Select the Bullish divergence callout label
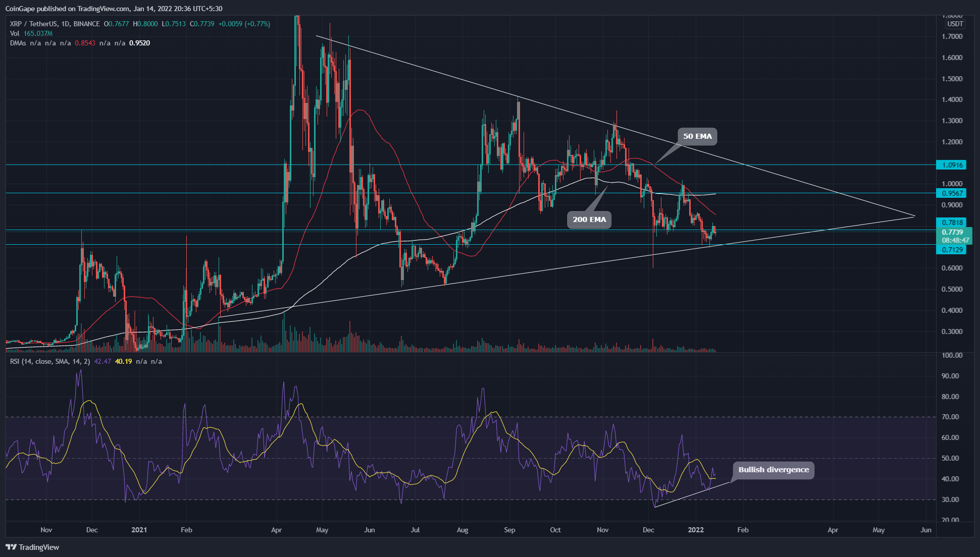 pos(773,470)
